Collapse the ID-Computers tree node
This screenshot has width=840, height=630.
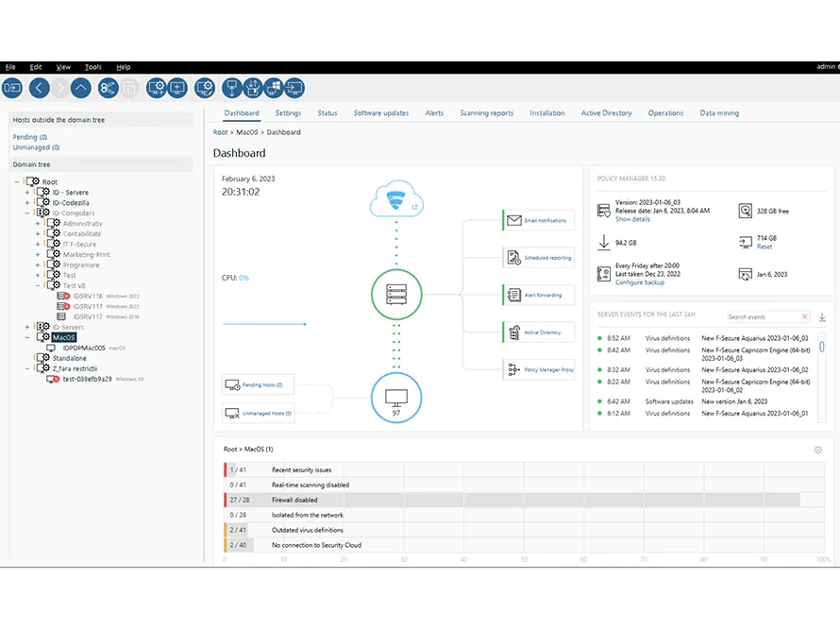(x=27, y=213)
